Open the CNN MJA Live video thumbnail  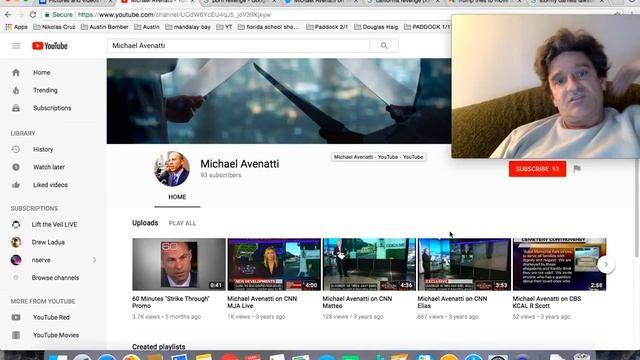274,264
